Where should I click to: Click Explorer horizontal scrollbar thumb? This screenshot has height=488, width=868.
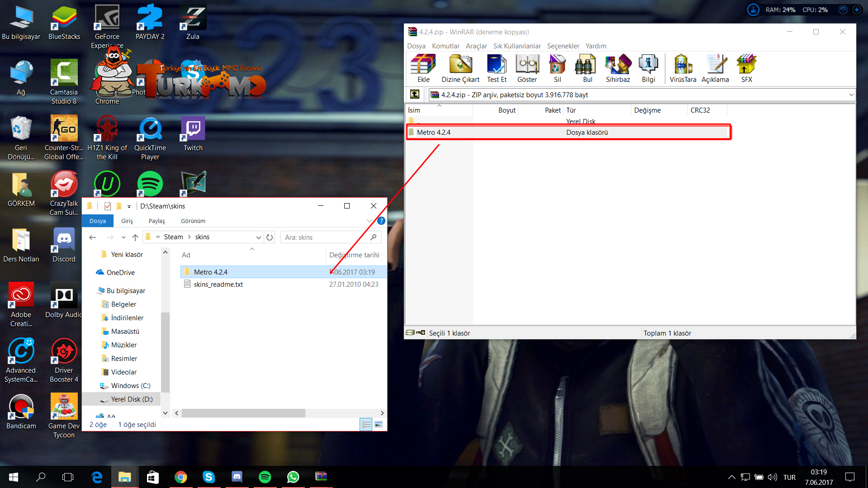tap(243, 413)
